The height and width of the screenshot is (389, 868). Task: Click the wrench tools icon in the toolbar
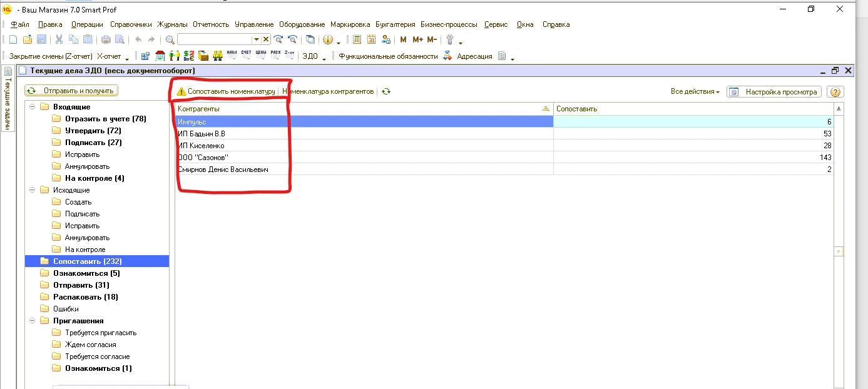449,39
